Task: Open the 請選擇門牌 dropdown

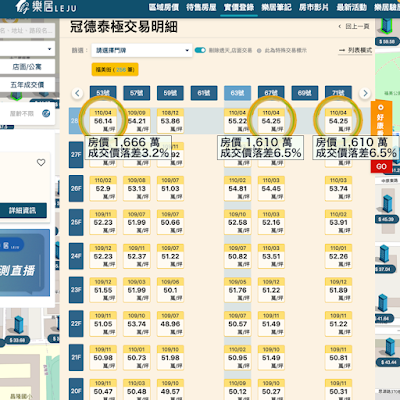Action: click(x=142, y=50)
